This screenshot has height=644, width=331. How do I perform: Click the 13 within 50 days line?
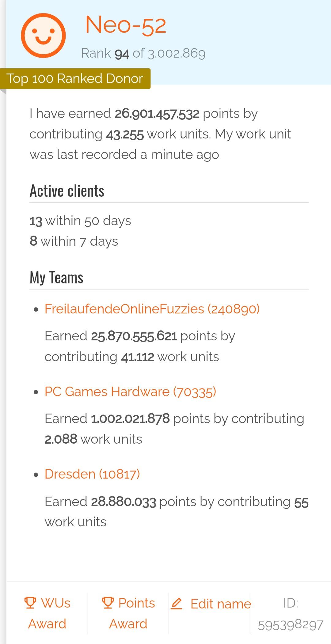tap(80, 221)
